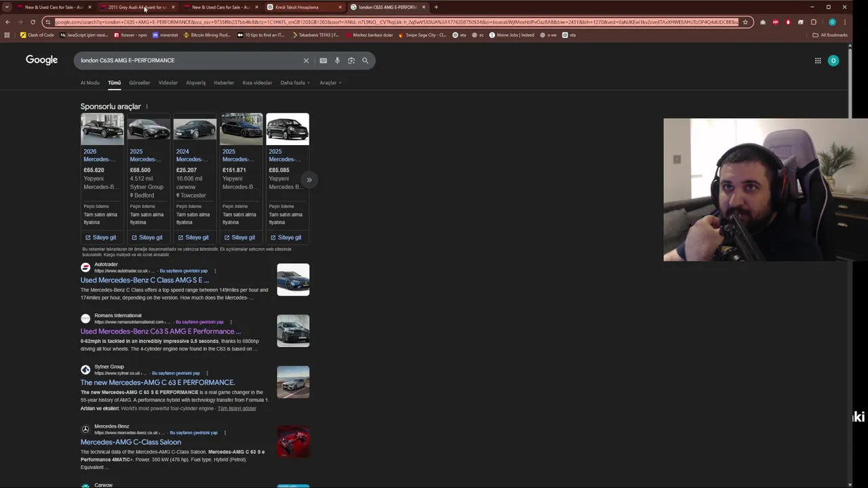Open the Chrome profile avatar in toolbar
The height and width of the screenshot is (488, 868).
coord(832,22)
